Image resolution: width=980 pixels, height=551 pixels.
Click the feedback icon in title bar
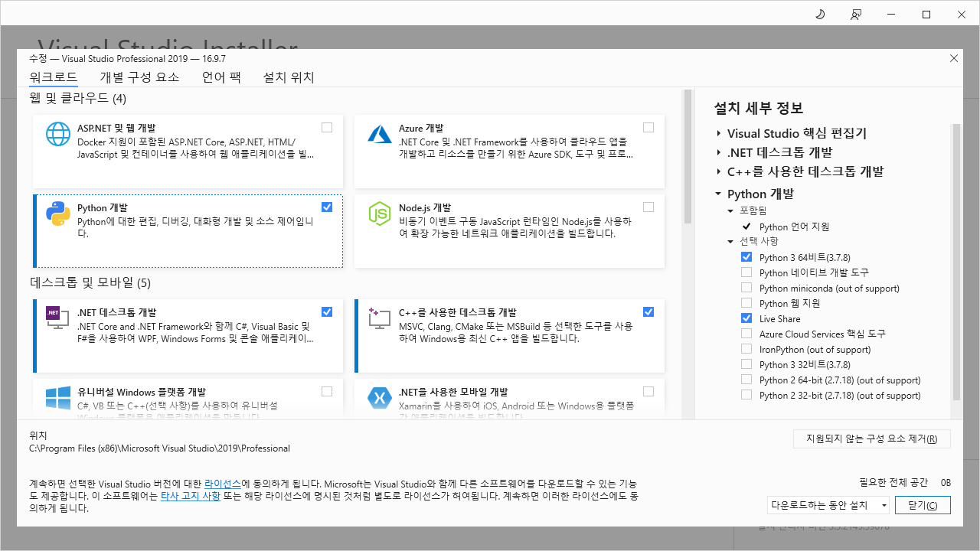[856, 15]
